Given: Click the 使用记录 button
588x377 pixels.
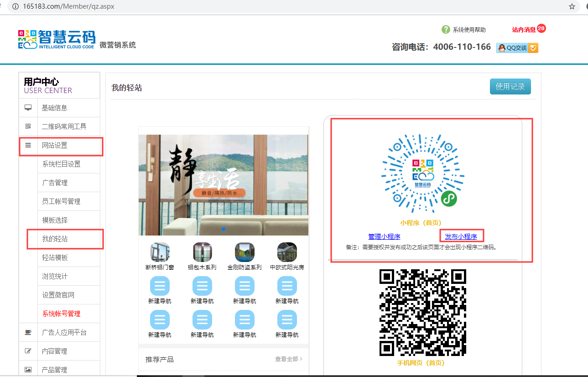Looking at the screenshot, I should pos(510,86).
